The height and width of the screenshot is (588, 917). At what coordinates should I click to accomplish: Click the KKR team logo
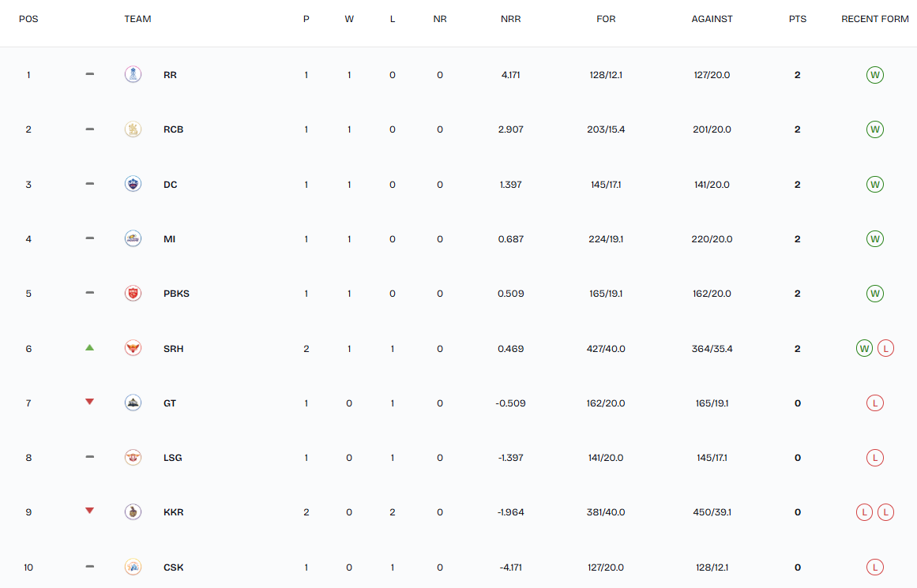(133, 512)
